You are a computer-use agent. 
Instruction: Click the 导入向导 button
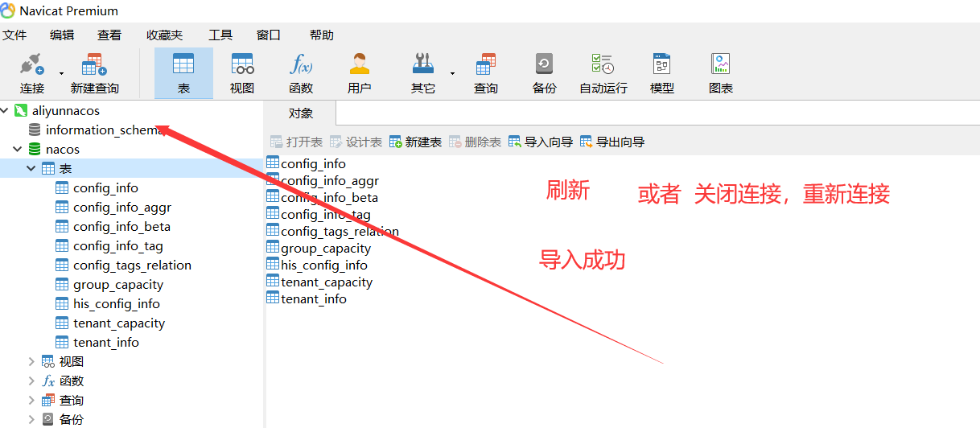point(541,142)
